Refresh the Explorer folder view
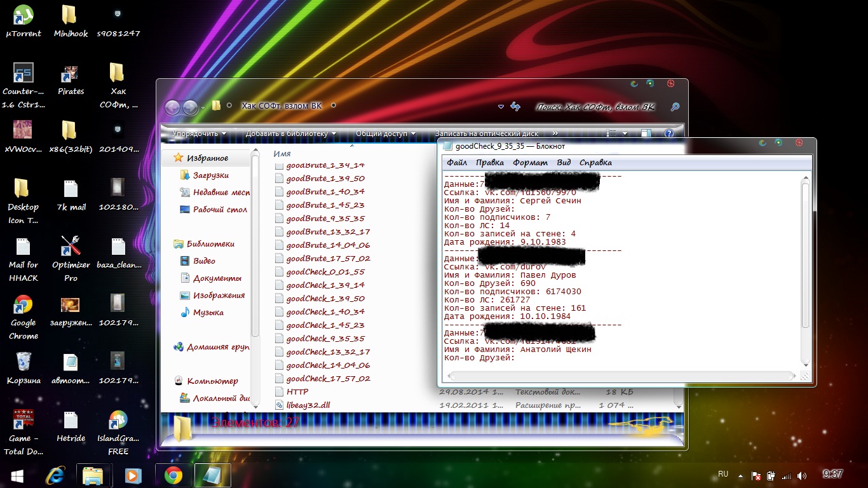 point(515,107)
